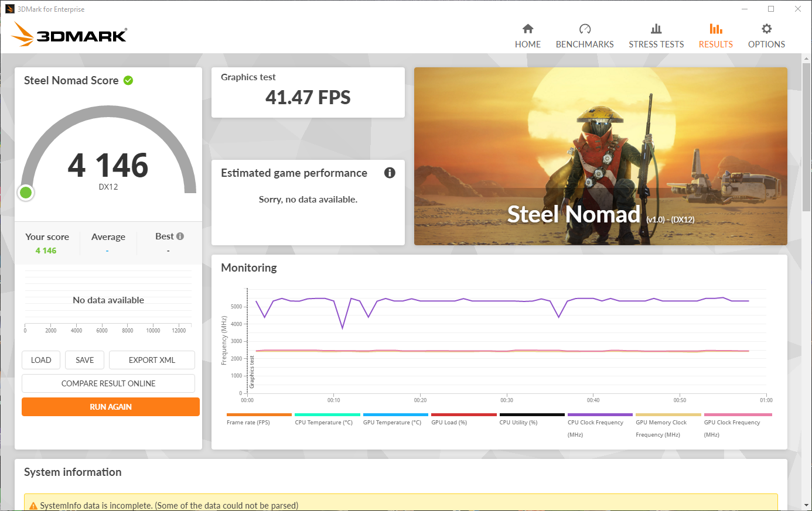Viewport: 812px width, 511px height.
Task: Click the 41.47 FPS graphics test value
Action: tap(308, 97)
